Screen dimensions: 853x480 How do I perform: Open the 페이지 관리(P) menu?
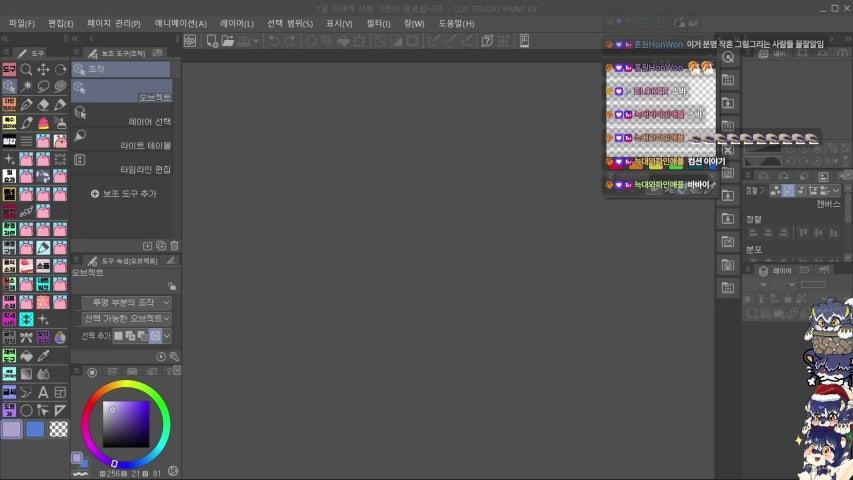click(114, 23)
